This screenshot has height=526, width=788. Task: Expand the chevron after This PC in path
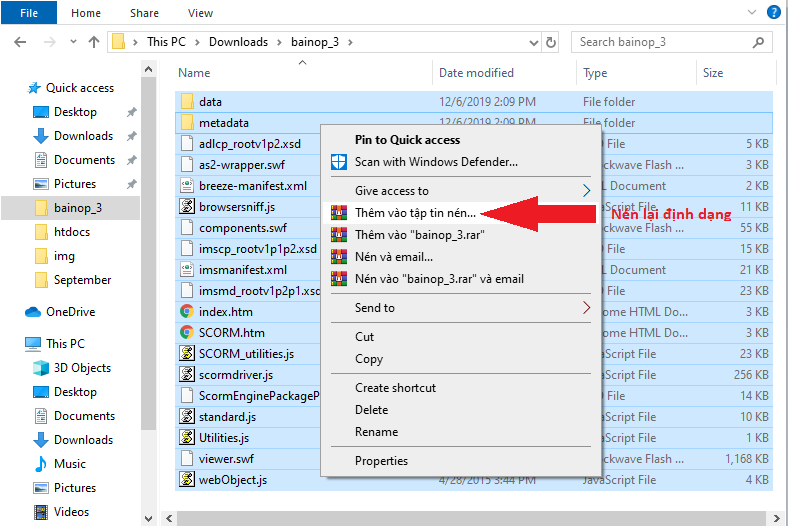[198, 42]
